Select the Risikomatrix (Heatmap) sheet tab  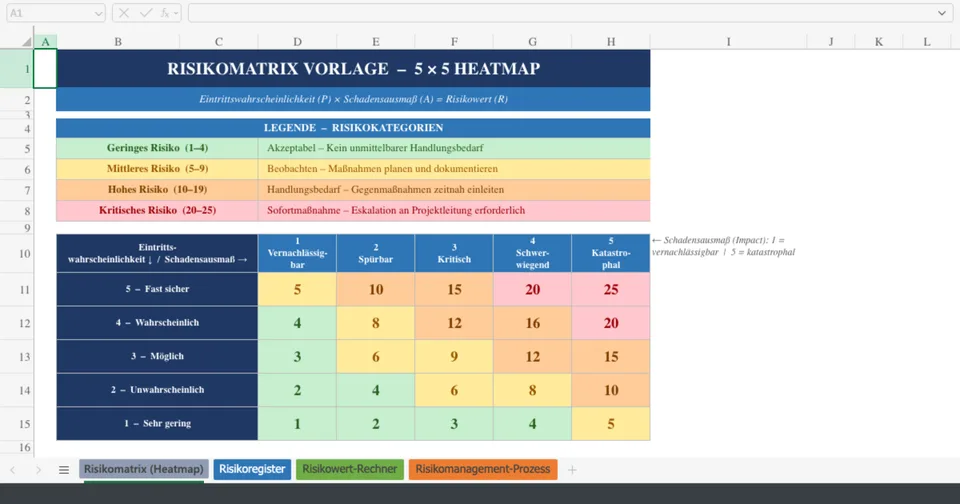pos(144,469)
